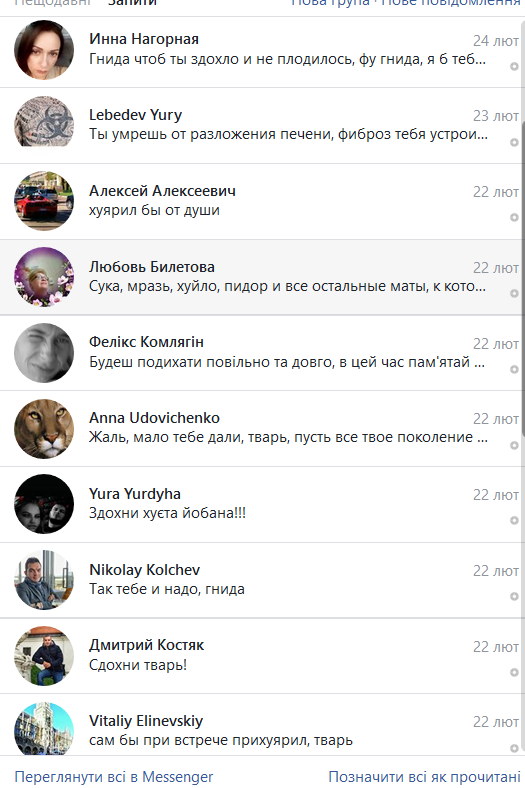Open Nikolay Kolchev message thread
The image size is (525, 788).
(x=260, y=580)
